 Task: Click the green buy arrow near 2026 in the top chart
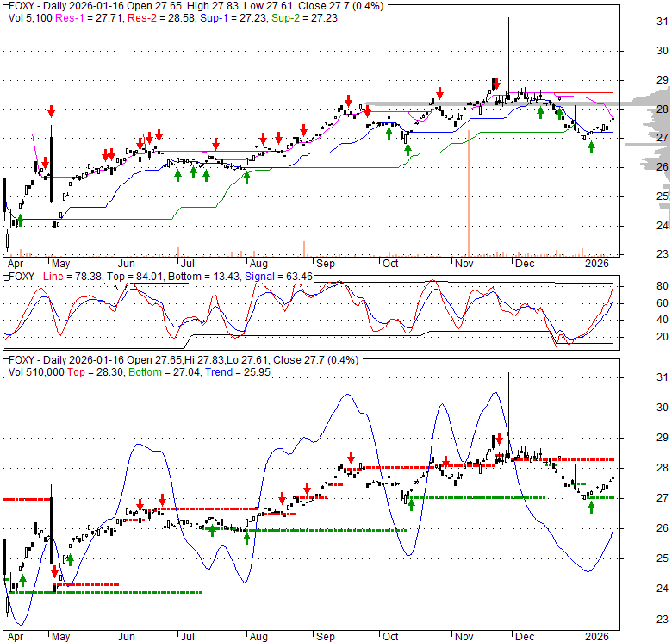591,146
